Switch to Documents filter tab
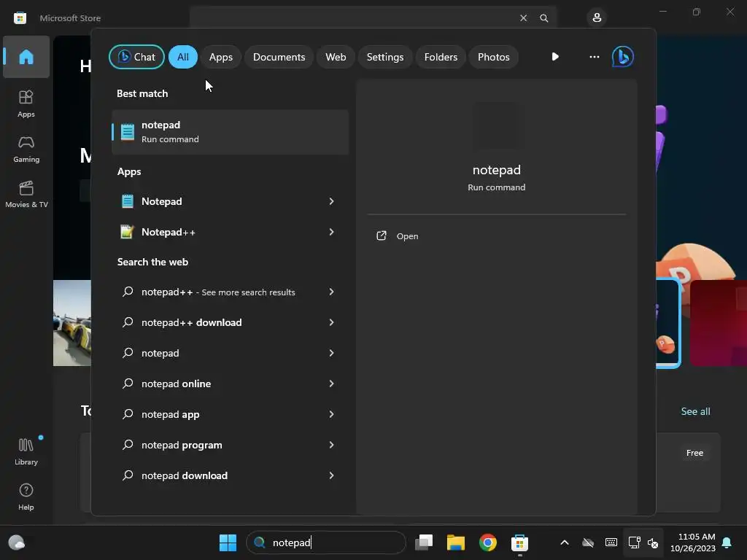Viewport: 747px width, 560px height. (279, 57)
